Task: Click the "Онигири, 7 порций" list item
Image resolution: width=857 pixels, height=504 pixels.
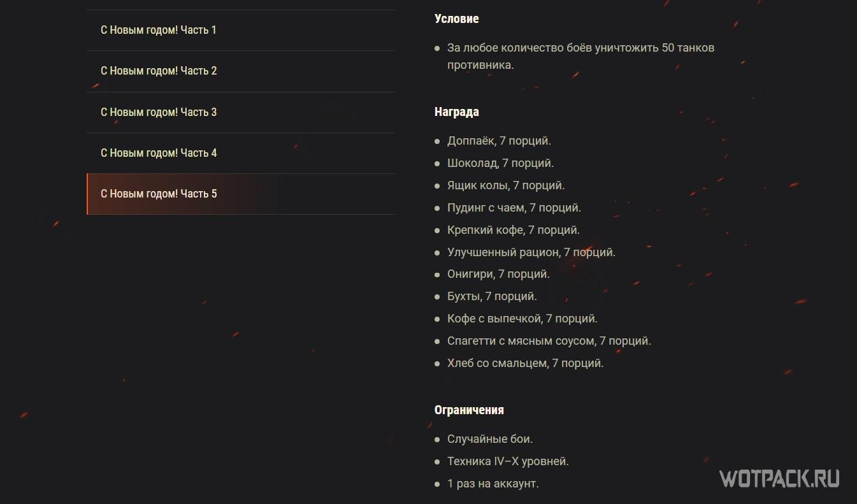Action: pos(498,274)
